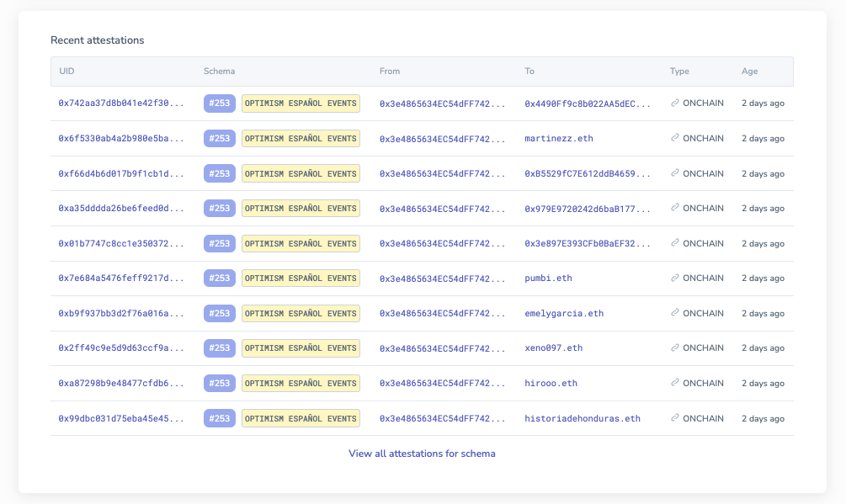Click the Age column header
Screen dimensions: 846x504
pyautogui.click(x=750, y=72)
